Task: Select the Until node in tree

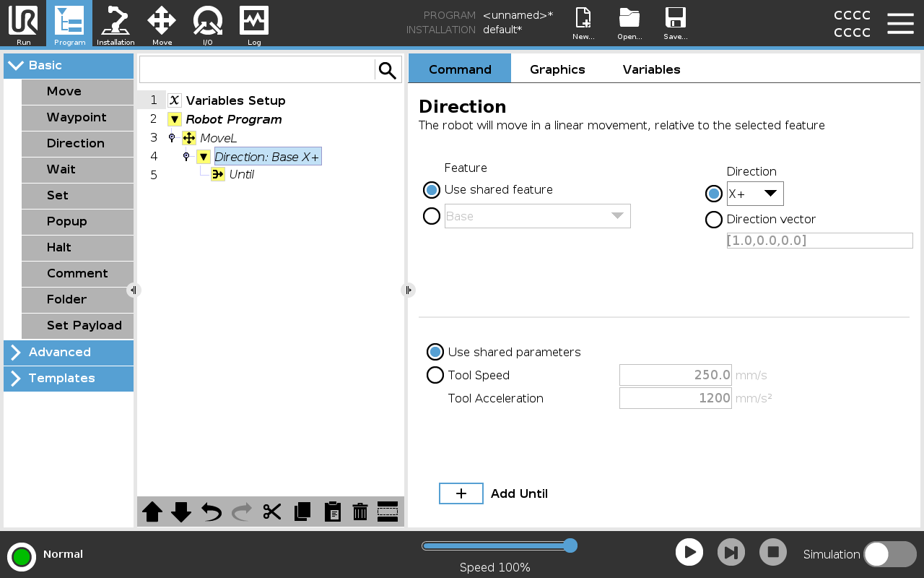Action: point(241,175)
